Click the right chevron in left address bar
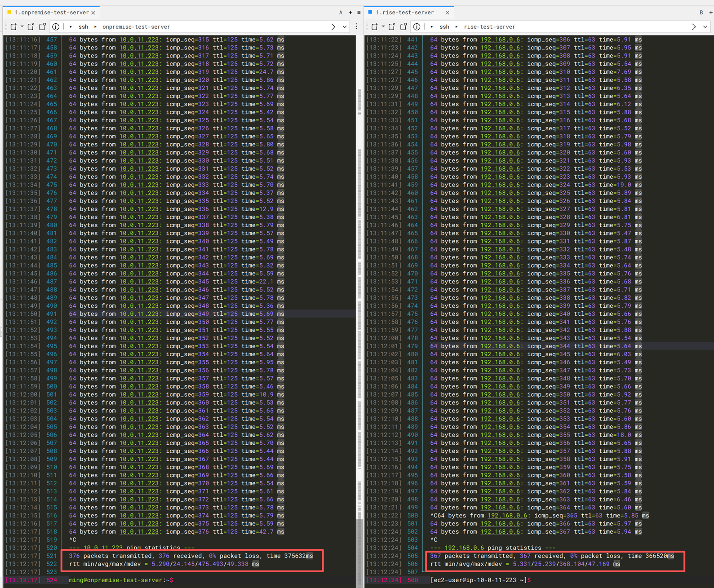Image resolution: width=714 pixels, height=588 pixels. click(x=333, y=27)
